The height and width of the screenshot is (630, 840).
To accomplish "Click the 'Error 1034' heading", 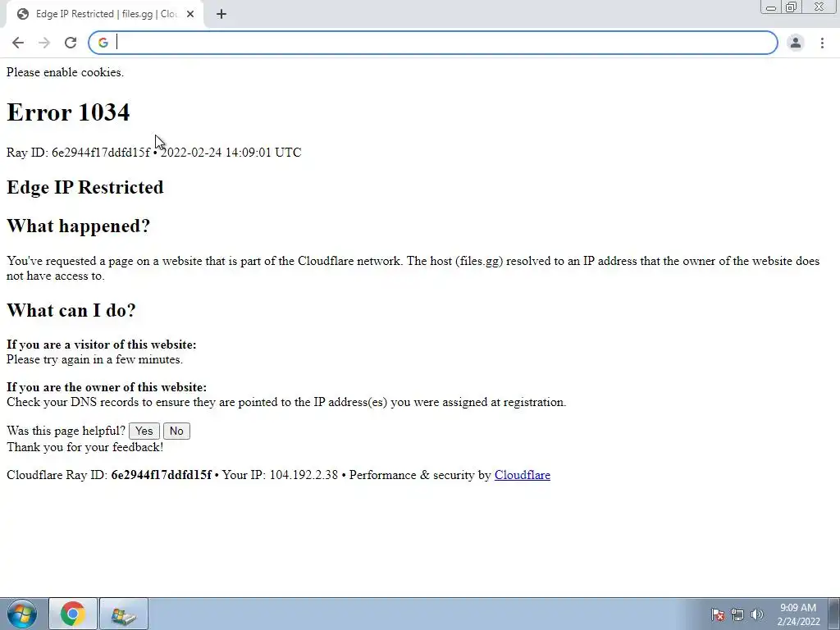I will pyautogui.click(x=68, y=112).
